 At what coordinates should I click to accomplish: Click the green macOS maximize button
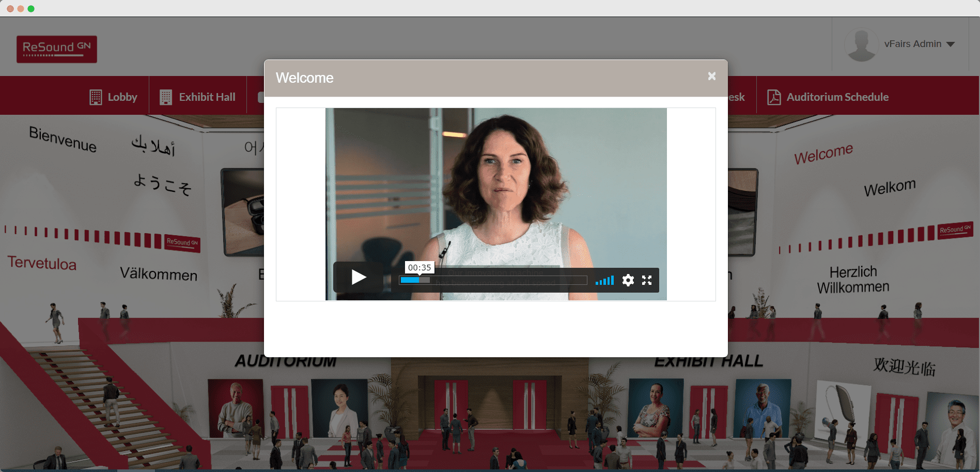point(31,9)
